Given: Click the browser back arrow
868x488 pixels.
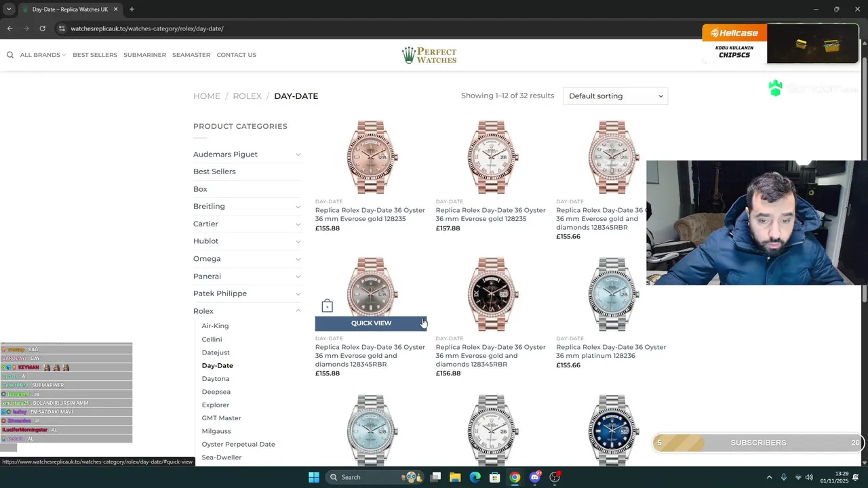Looking at the screenshot, I should point(9,28).
